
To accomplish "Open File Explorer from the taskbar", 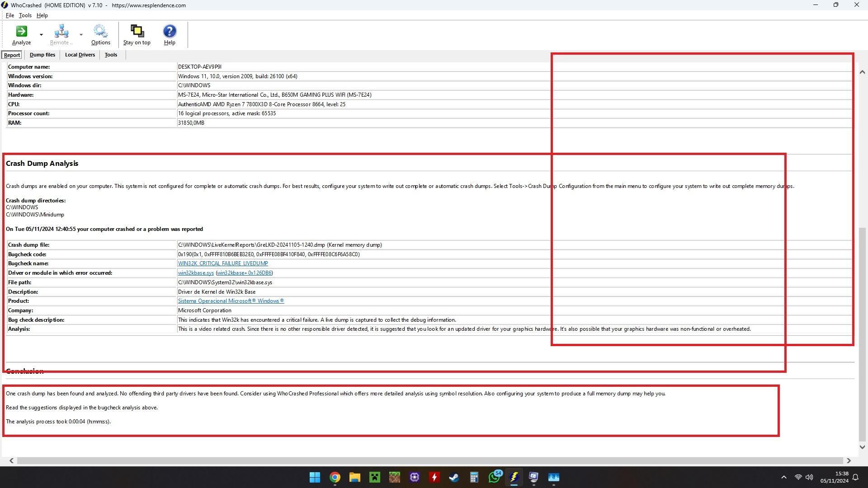I will point(354,477).
